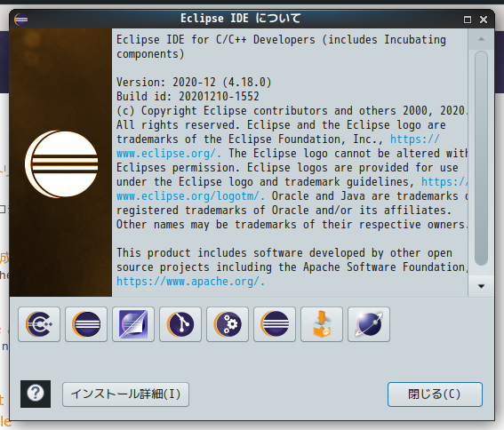Open the www.eclipse.org/logotm/ link
Screen dimensions: 504x430
(191, 196)
